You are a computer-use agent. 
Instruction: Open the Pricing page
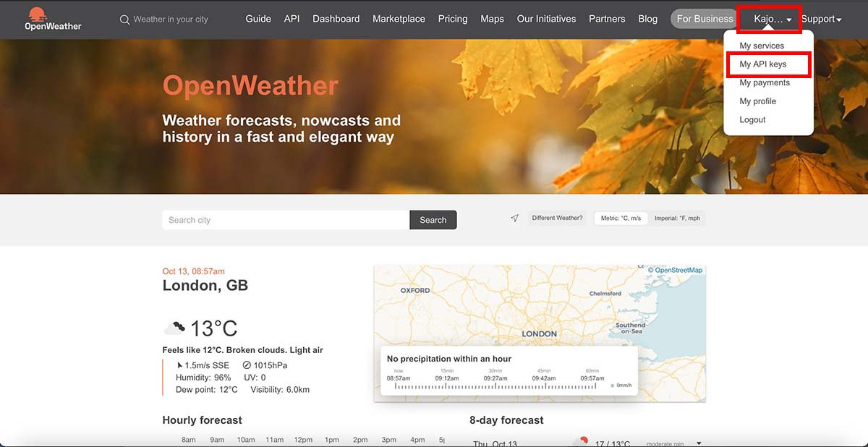(453, 19)
